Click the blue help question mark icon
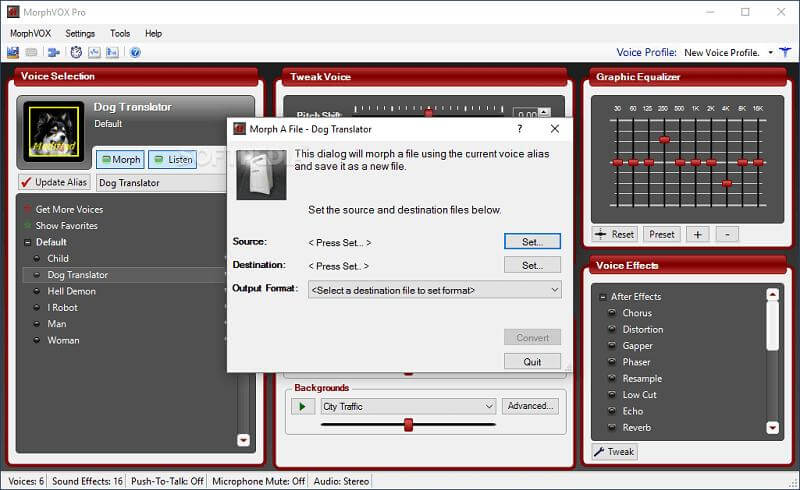800x490 pixels. click(135, 52)
